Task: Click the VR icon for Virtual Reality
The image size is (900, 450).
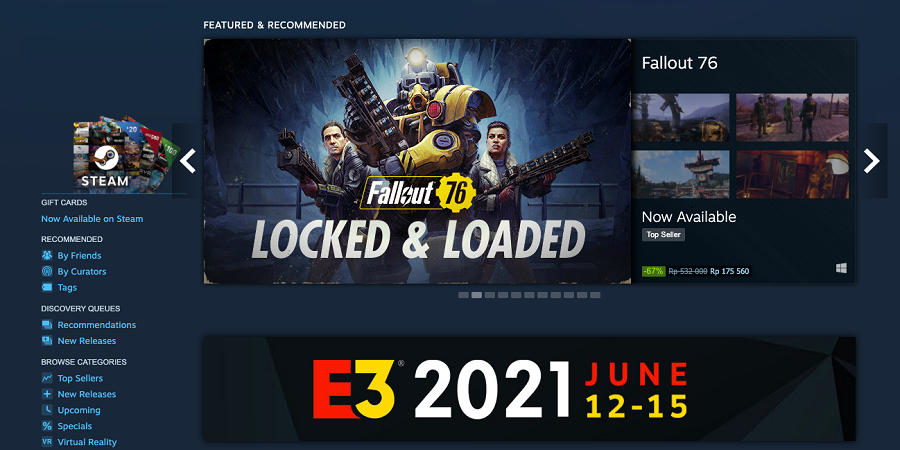Action: point(47,442)
